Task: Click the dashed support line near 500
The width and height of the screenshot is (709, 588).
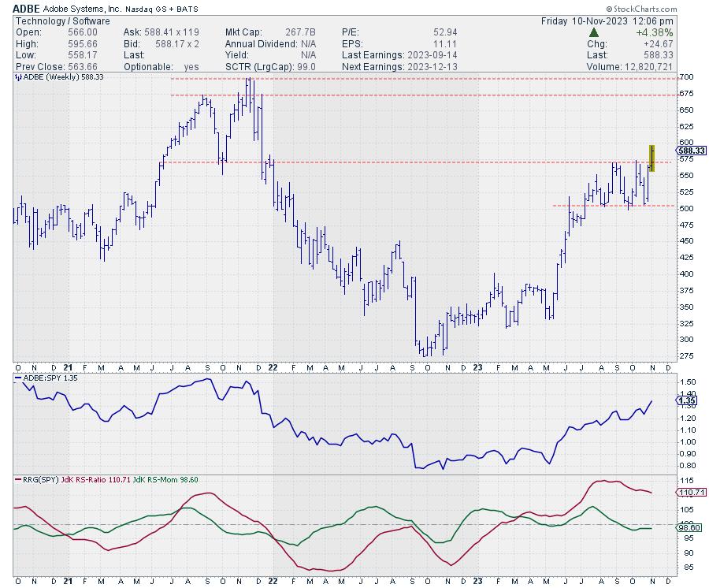Action: tap(599, 206)
